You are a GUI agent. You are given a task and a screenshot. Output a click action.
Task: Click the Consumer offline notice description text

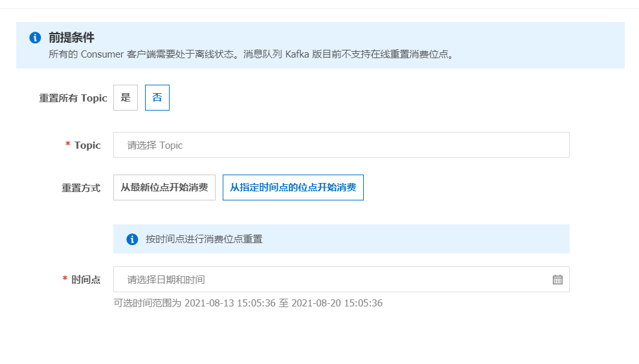tap(252, 54)
